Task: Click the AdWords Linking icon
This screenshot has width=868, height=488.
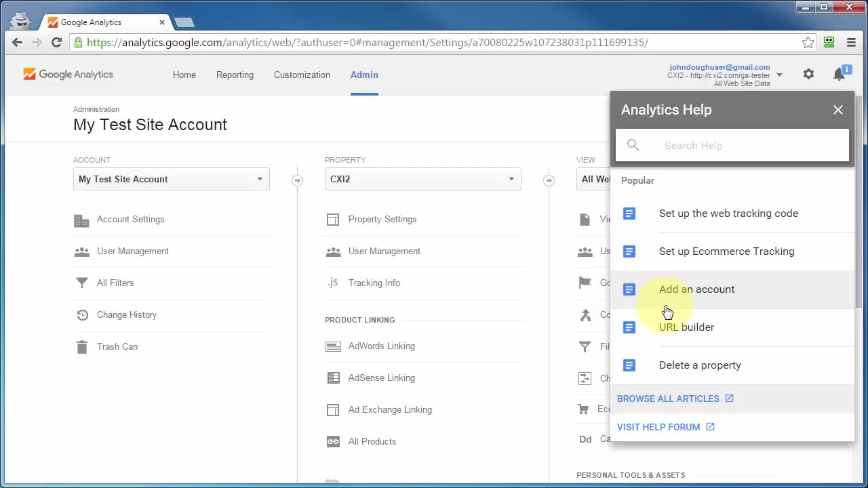Action: (x=333, y=346)
